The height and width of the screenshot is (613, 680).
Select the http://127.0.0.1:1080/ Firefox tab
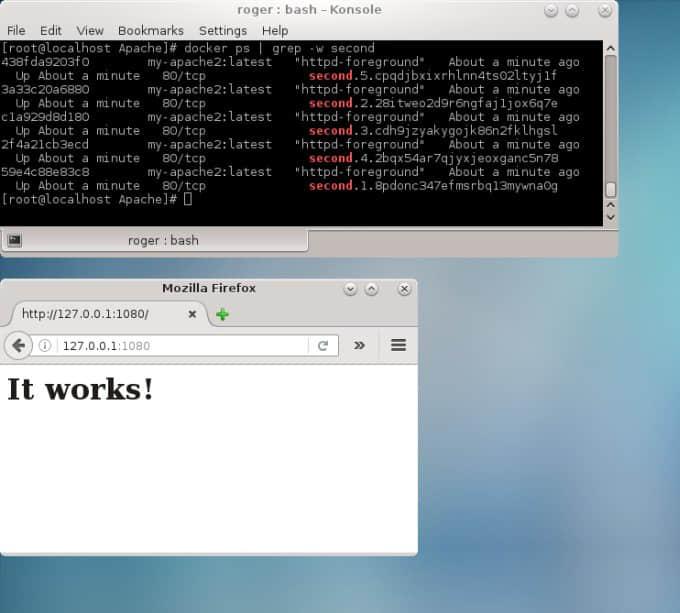click(104, 314)
